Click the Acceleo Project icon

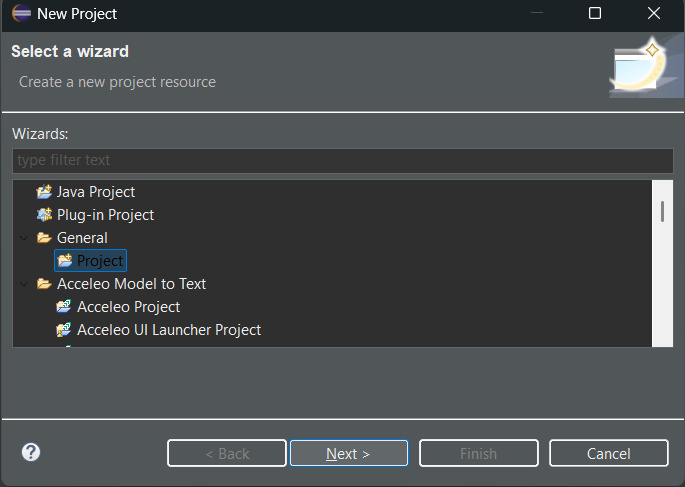[64, 307]
